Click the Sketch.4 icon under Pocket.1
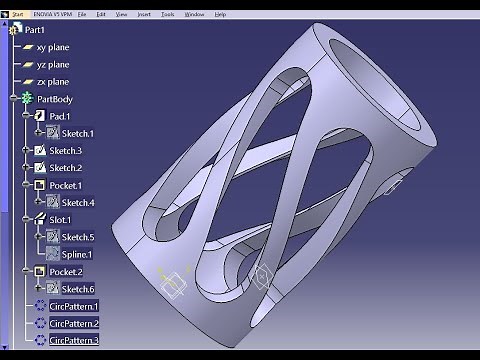 53,202
